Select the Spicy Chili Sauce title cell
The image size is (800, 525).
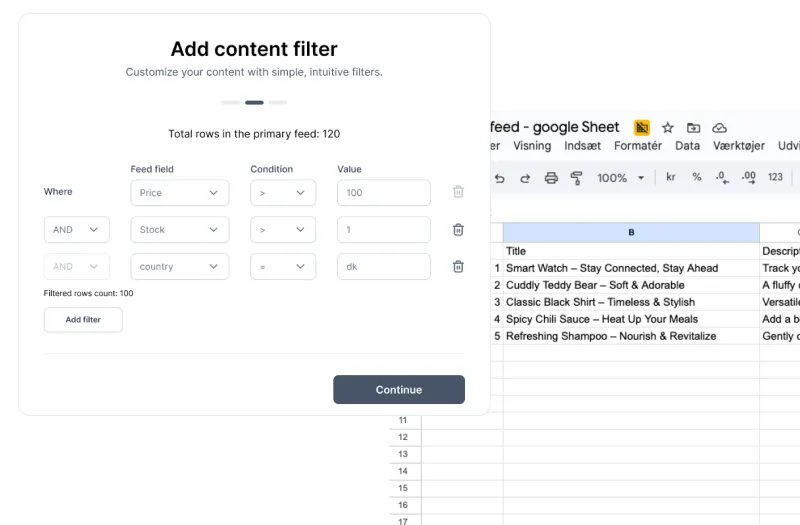[x=631, y=319]
